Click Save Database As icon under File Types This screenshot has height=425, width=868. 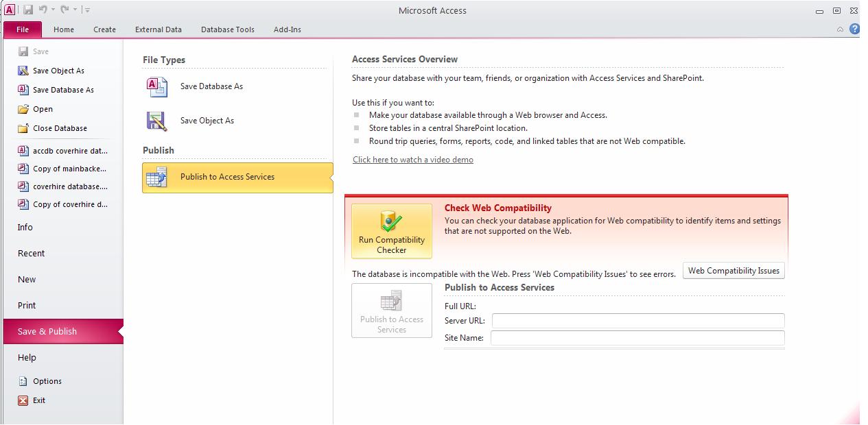click(156, 87)
